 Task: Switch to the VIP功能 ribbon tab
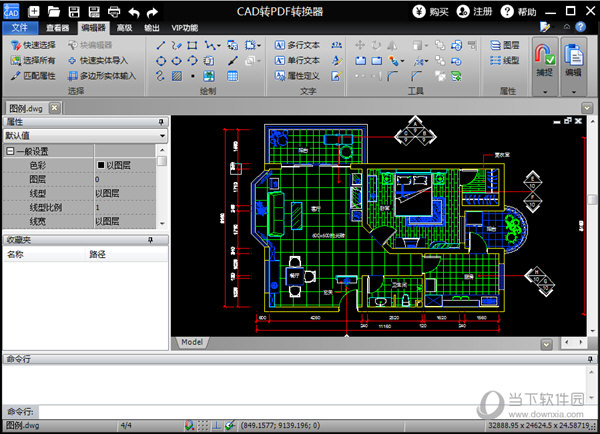tap(184, 28)
